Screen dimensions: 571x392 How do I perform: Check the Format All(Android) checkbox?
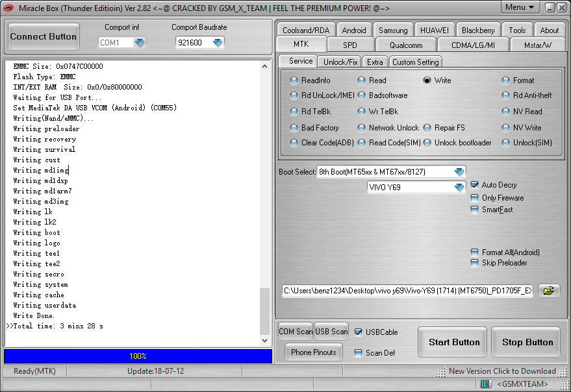click(x=474, y=252)
